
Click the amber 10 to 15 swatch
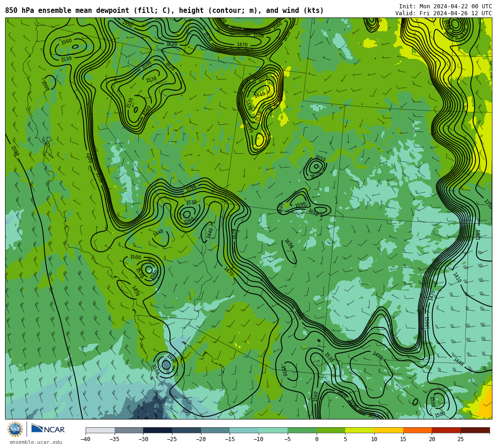(388, 430)
